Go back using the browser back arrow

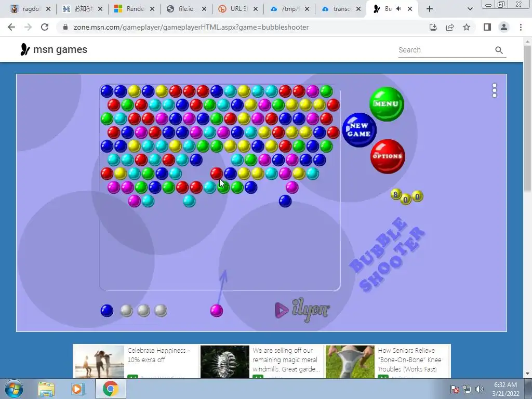click(11, 27)
